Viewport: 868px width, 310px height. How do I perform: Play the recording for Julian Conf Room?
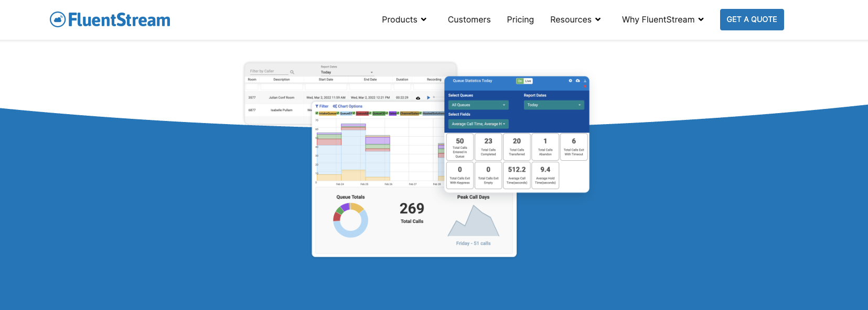(428, 97)
